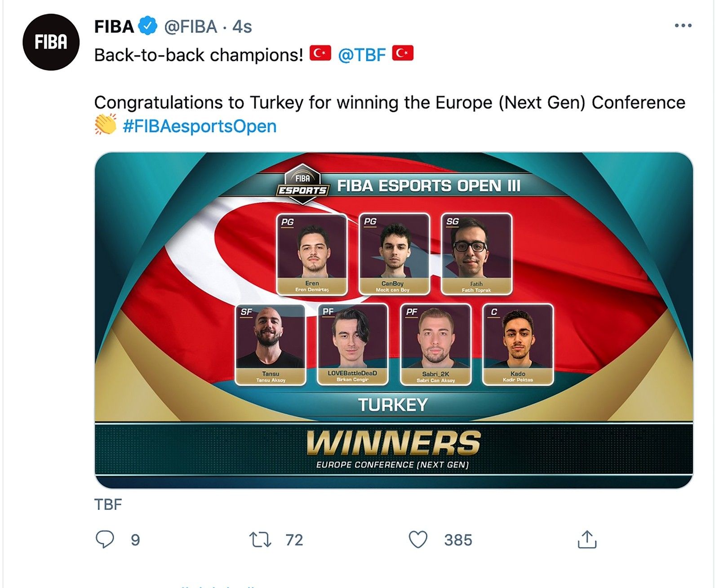Open the #FIBAesportsOpen hashtag

click(x=200, y=126)
